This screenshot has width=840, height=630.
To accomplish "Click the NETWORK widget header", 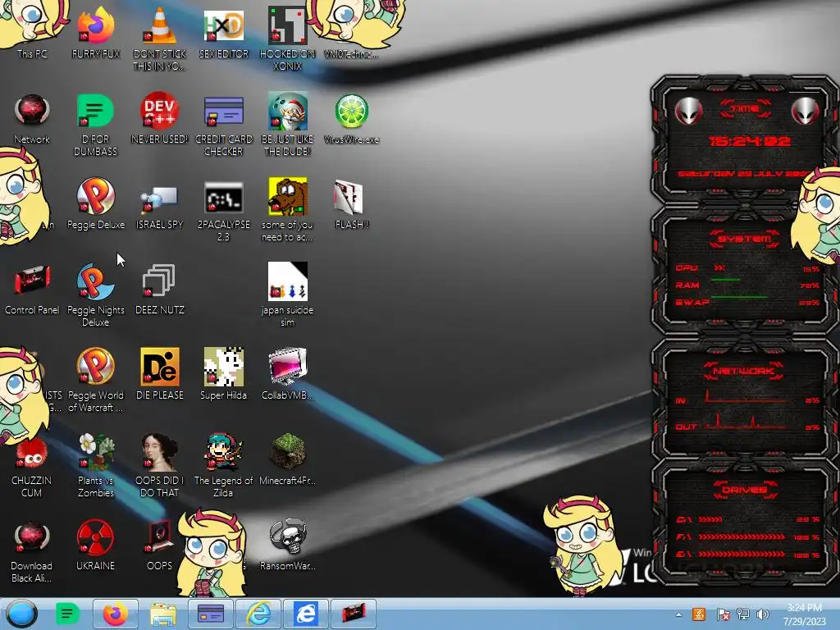I will (745, 371).
